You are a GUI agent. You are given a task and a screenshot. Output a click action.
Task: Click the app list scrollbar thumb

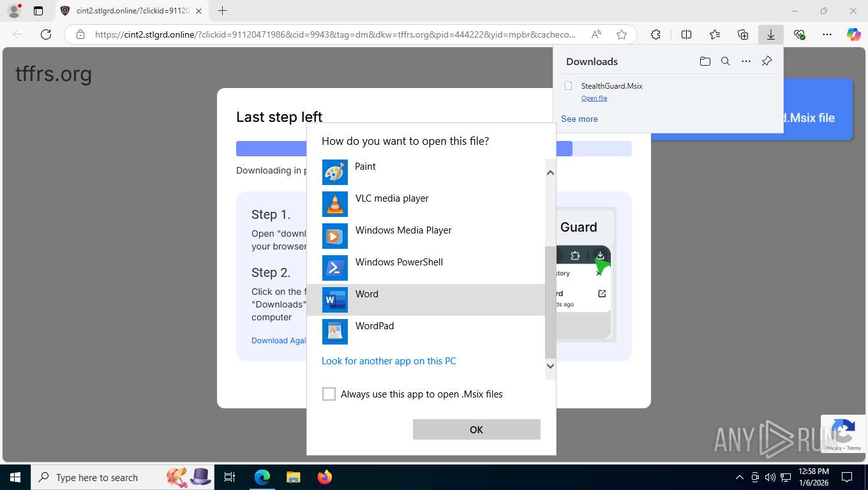coord(550,302)
